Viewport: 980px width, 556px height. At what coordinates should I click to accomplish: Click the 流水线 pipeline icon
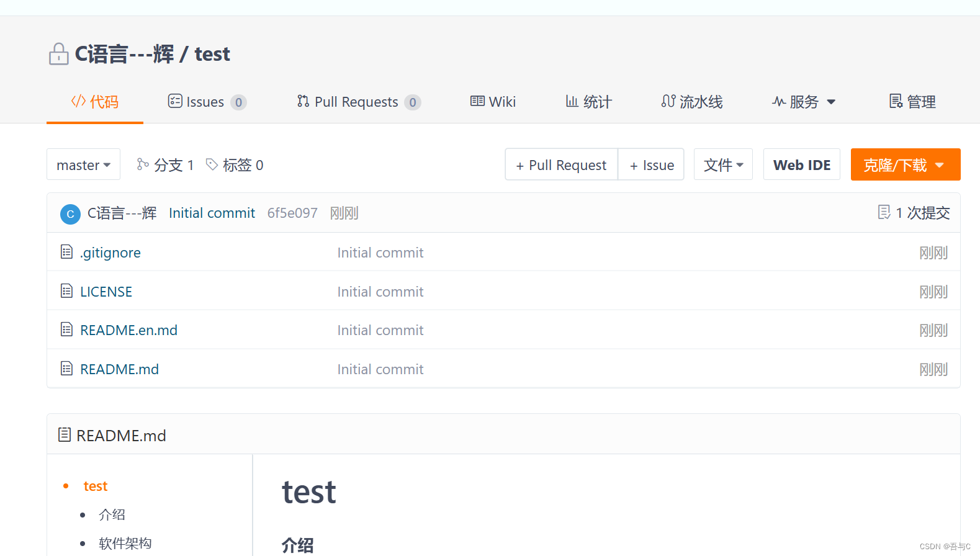[668, 101]
